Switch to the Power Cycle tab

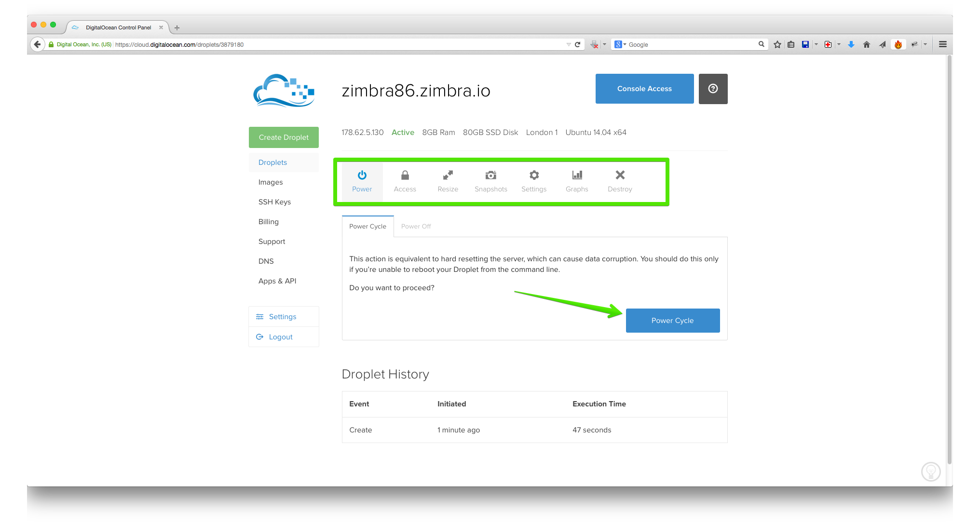click(368, 227)
